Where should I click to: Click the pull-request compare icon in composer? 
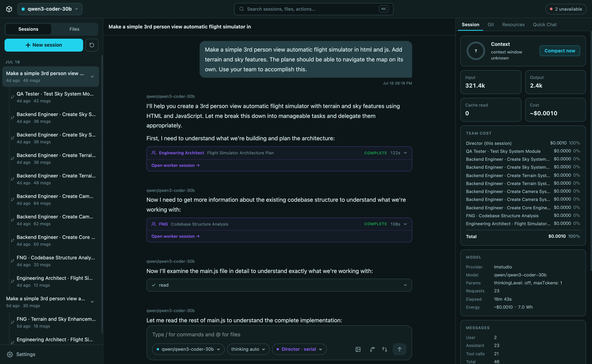pyautogui.click(x=385, y=349)
